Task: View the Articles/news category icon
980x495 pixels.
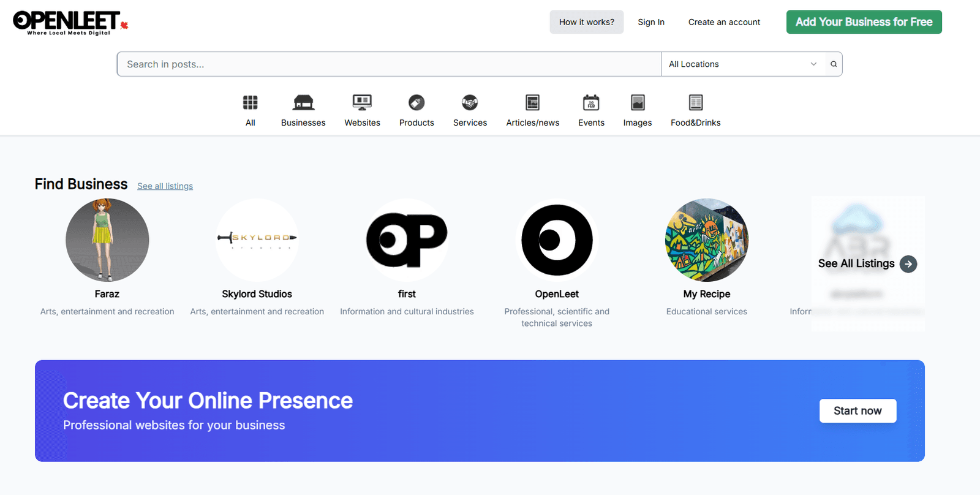Action: coord(532,102)
